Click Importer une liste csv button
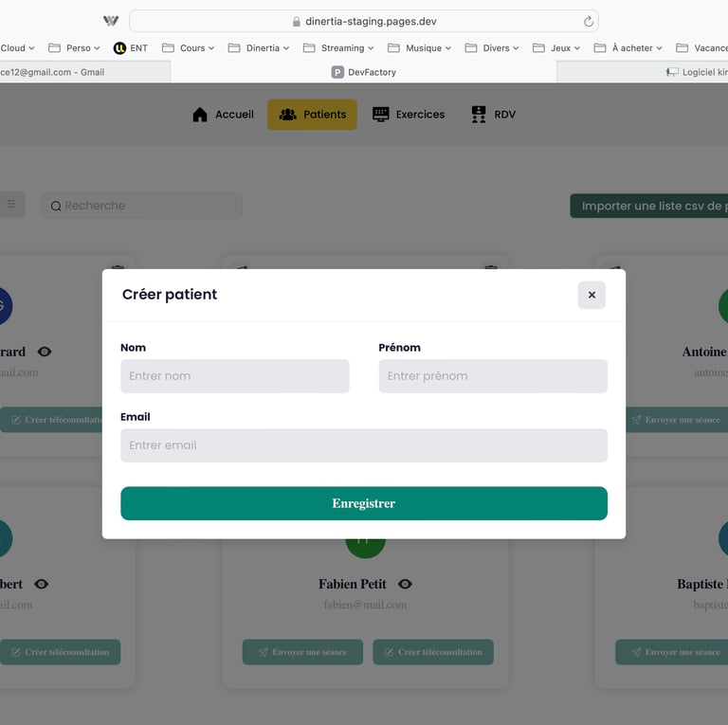The image size is (728, 725). pos(649,206)
